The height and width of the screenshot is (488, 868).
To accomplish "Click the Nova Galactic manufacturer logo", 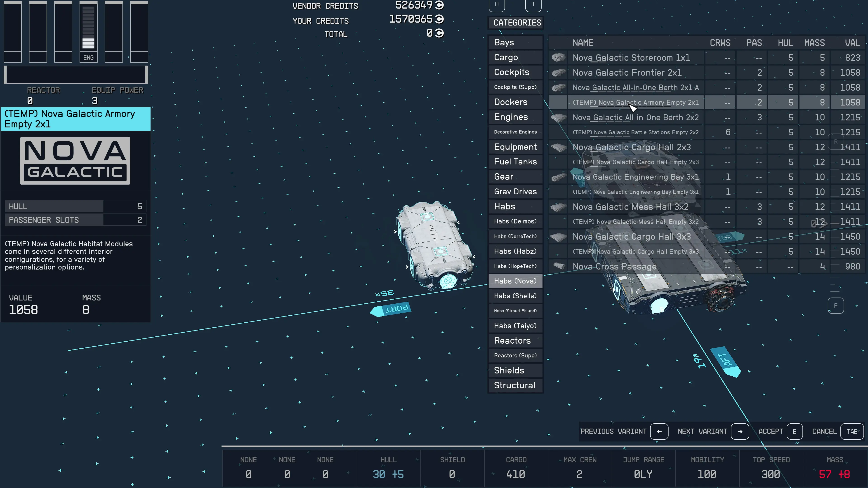I will tap(75, 161).
